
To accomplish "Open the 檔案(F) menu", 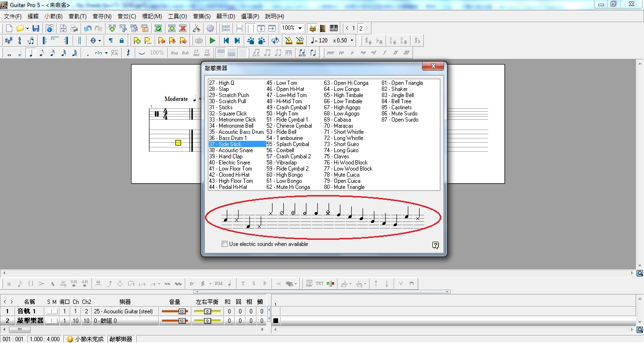I will pyautogui.click(x=13, y=16).
